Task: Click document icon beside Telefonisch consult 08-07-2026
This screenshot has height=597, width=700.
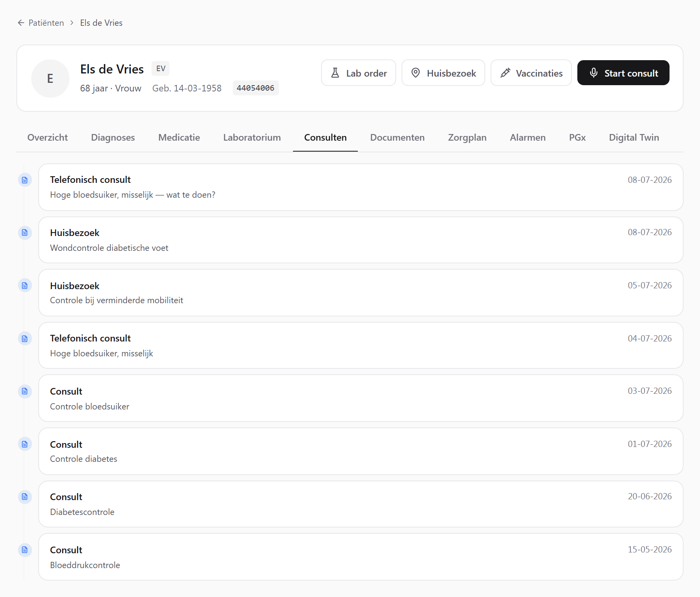Action: pyautogui.click(x=25, y=180)
